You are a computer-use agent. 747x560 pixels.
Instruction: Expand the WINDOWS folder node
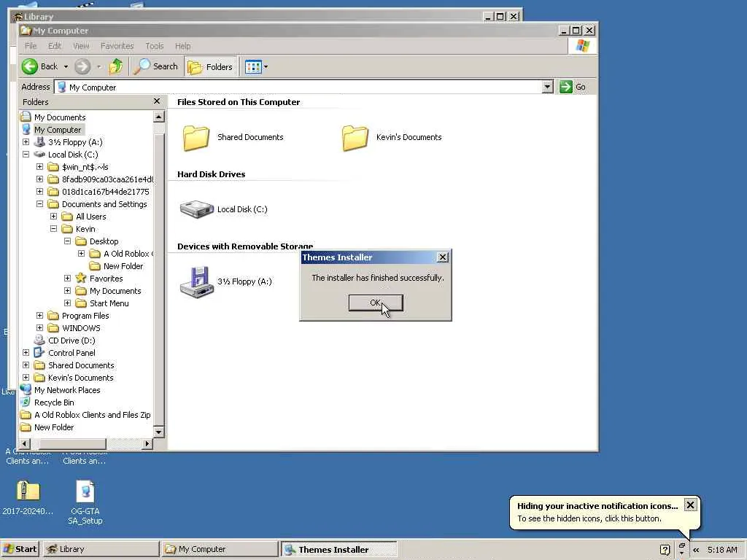coord(39,327)
